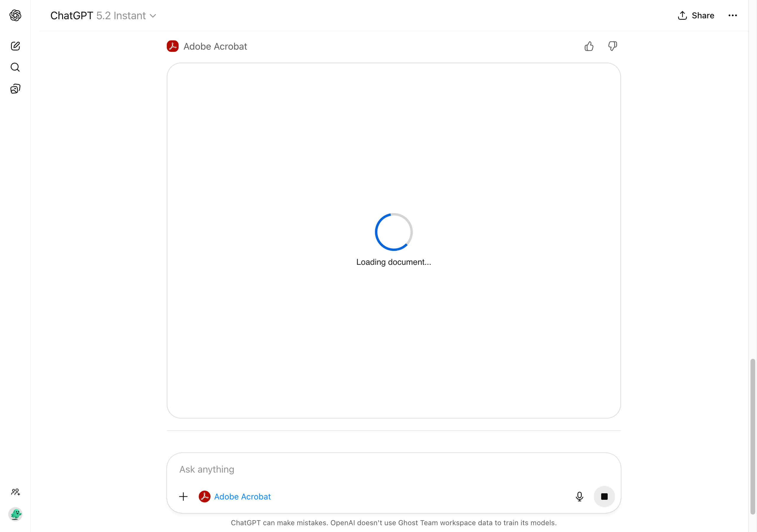Image resolution: width=757 pixels, height=532 pixels.
Task: Click the invite team members icon
Action: pos(15,492)
